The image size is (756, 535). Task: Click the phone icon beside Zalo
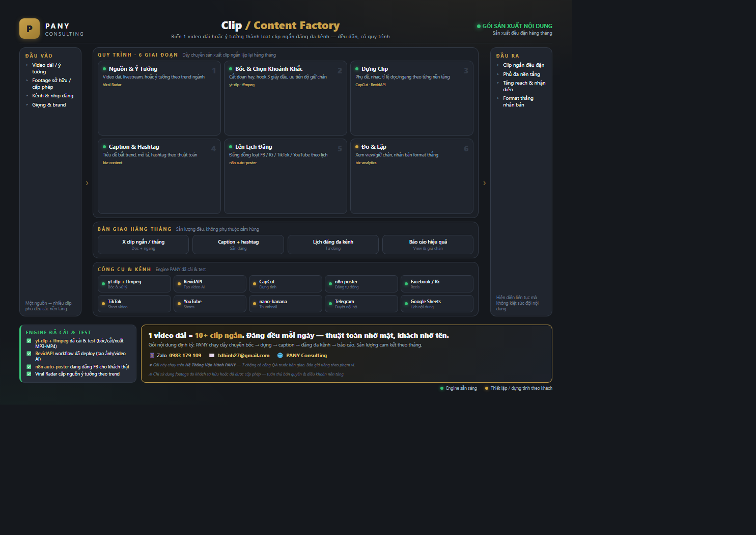coord(152,356)
